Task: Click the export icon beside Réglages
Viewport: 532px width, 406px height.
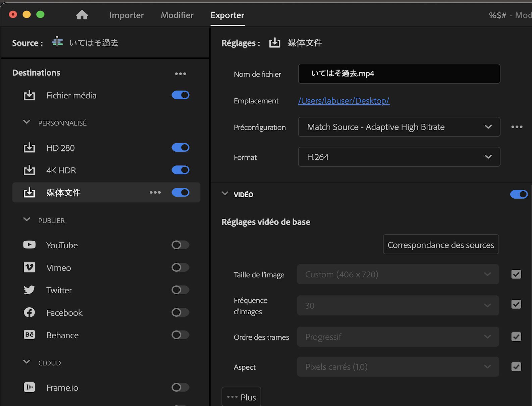Action: tap(275, 43)
